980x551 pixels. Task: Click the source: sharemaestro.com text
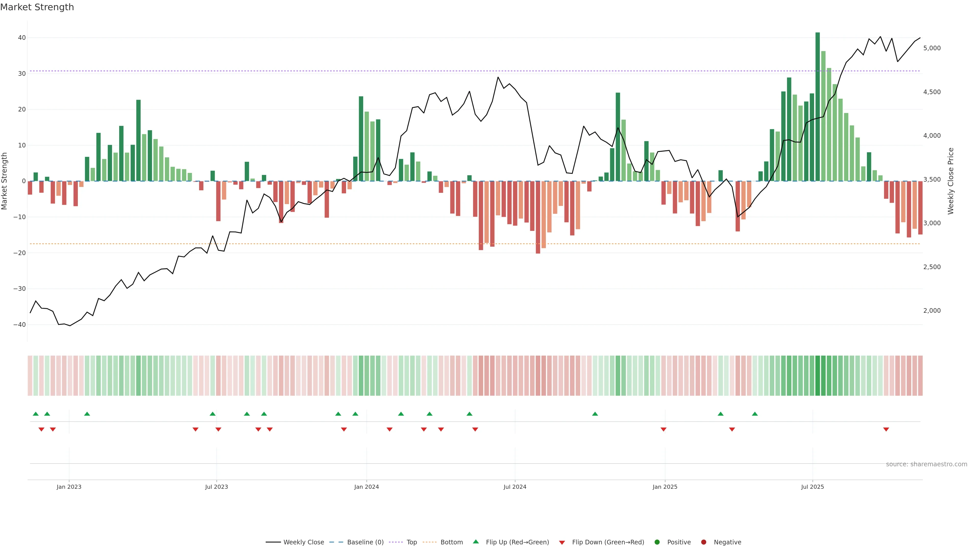click(926, 464)
